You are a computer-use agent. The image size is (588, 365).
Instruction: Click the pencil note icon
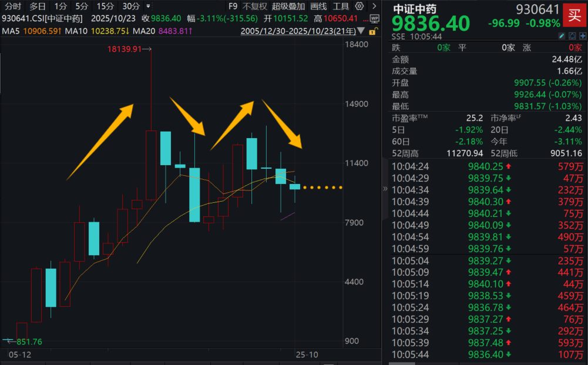[x=562, y=36]
